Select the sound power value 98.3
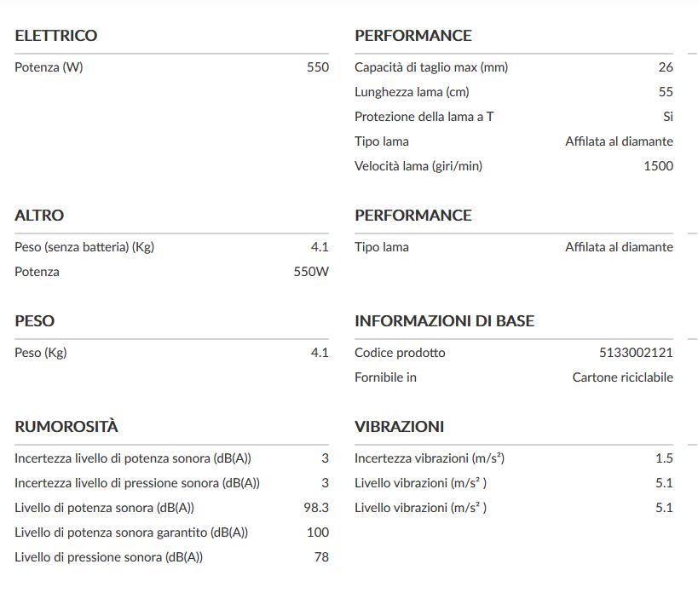The image size is (698, 616). [x=316, y=508]
